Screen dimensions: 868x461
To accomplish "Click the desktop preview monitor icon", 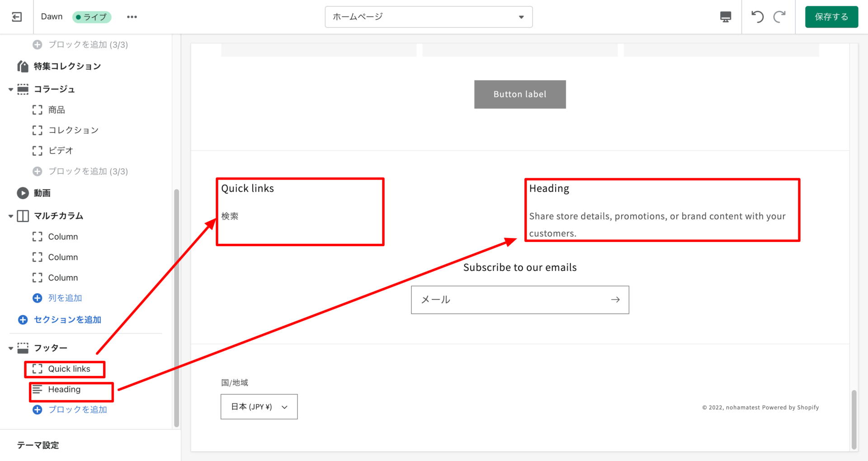I will click(725, 17).
